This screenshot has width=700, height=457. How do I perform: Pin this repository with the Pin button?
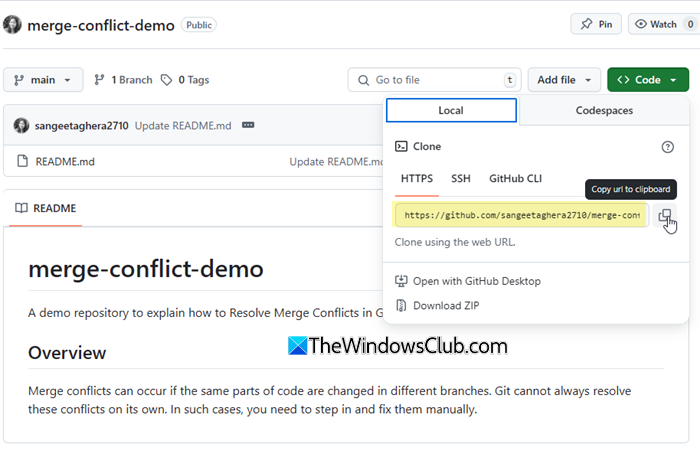coord(596,24)
